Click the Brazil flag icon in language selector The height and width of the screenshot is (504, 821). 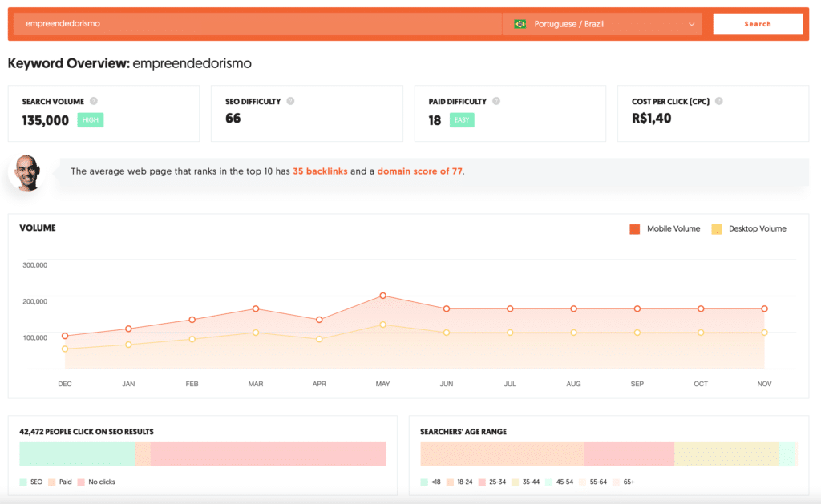pyautogui.click(x=520, y=24)
